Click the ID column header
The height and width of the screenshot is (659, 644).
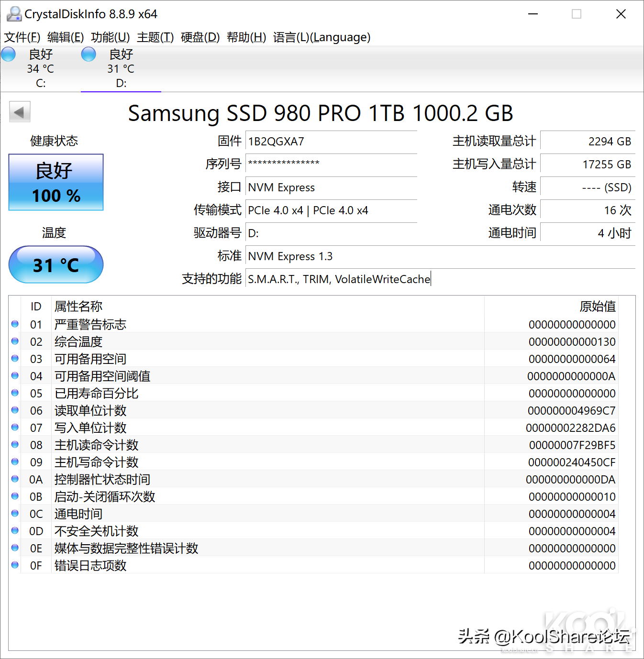click(36, 306)
